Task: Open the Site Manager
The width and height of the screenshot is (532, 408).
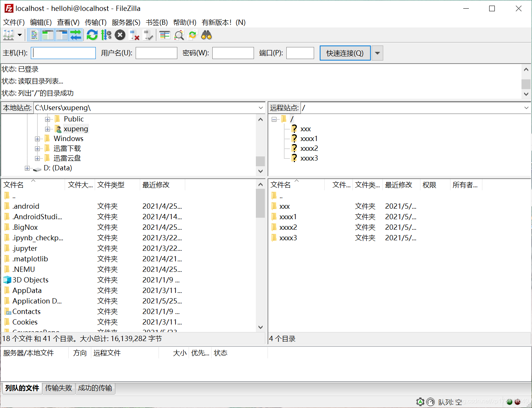Action: pos(8,35)
